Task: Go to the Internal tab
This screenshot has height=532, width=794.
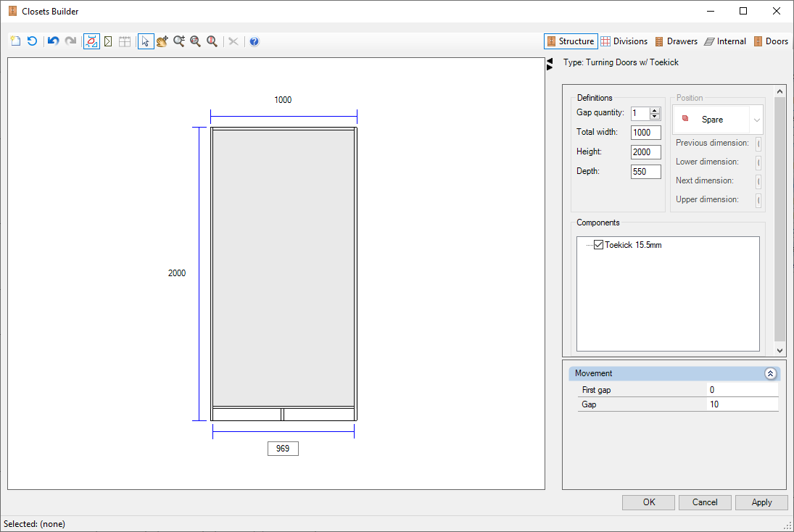Action: point(725,41)
